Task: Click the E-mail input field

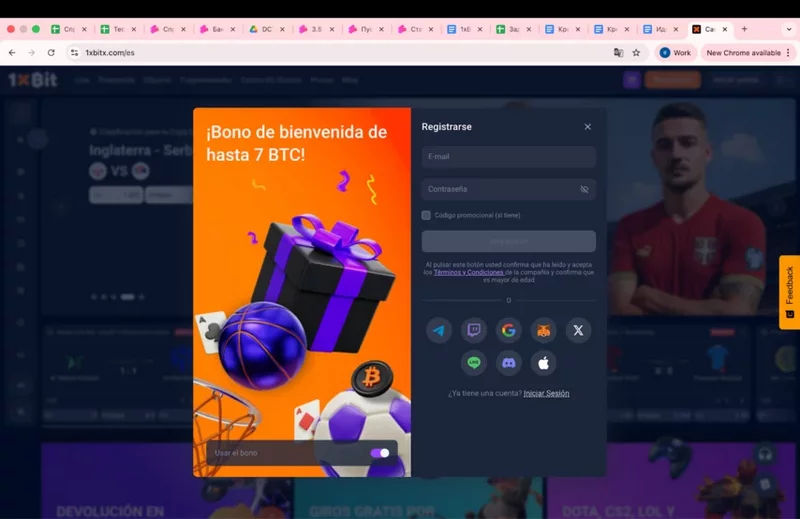Action: pyautogui.click(x=508, y=157)
